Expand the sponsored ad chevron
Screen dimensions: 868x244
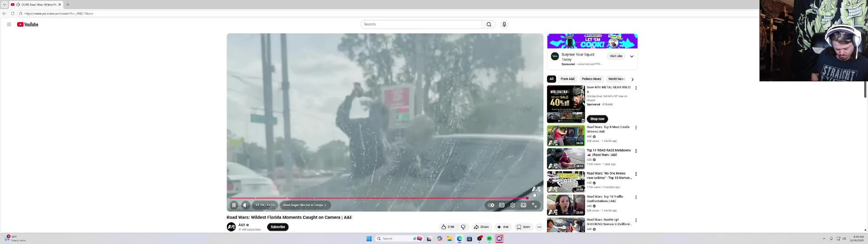point(632,56)
